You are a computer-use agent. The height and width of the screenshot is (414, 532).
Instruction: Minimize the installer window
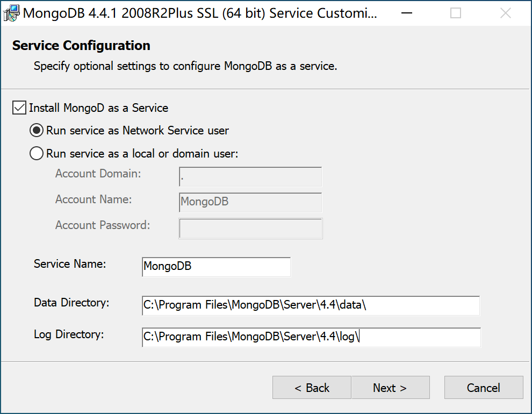[x=406, y=13]
